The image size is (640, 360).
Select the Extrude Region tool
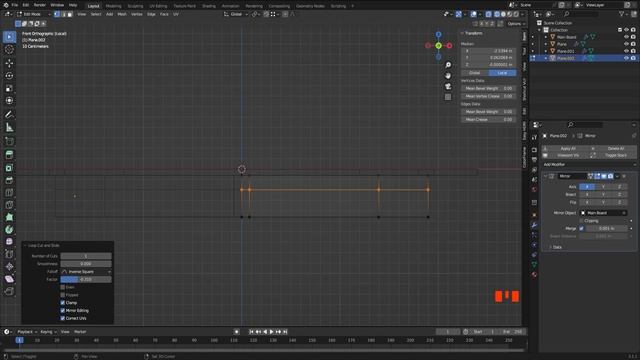click(x=9, y=155)
